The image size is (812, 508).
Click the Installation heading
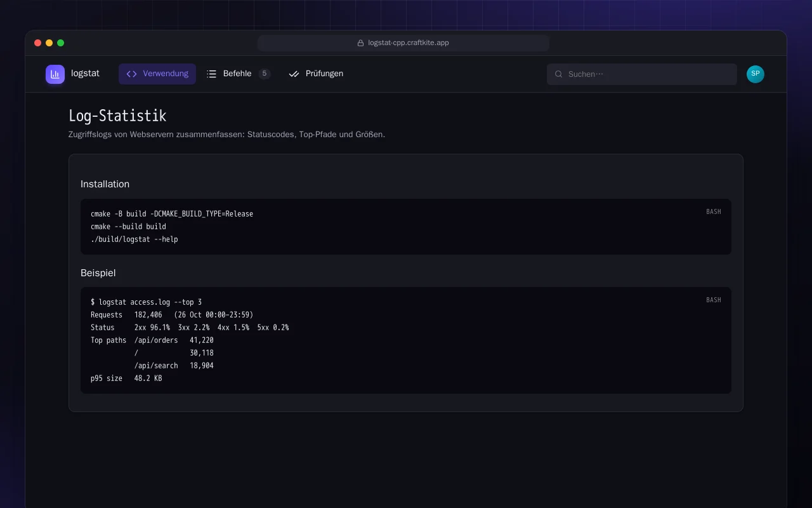(105, 184)
